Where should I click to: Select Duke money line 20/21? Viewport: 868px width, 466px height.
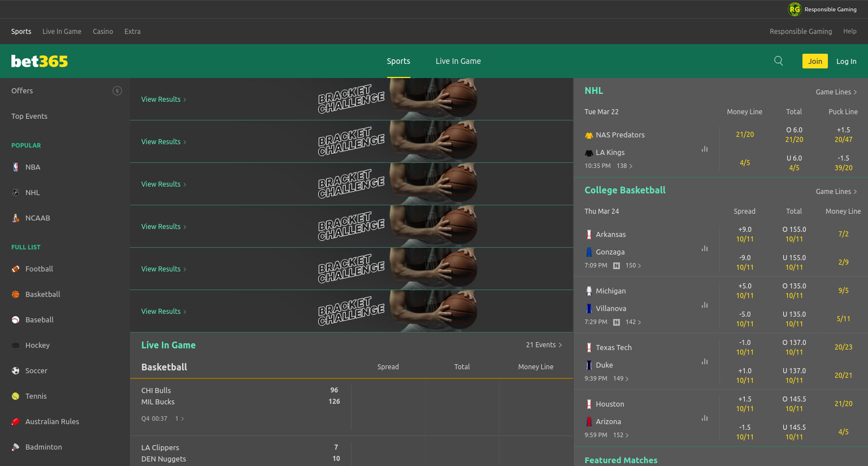coord(843,376)
